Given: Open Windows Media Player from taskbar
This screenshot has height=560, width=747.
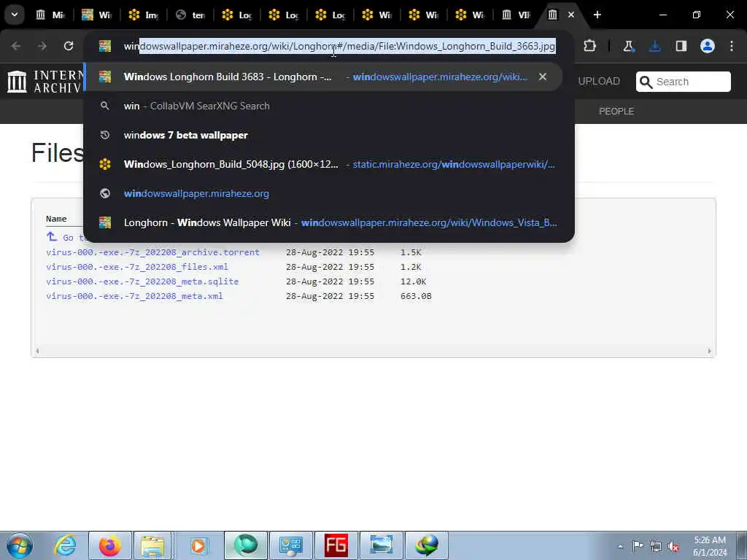Looking at the screenshot, I should pyautogui.click(x=198, y=545).
